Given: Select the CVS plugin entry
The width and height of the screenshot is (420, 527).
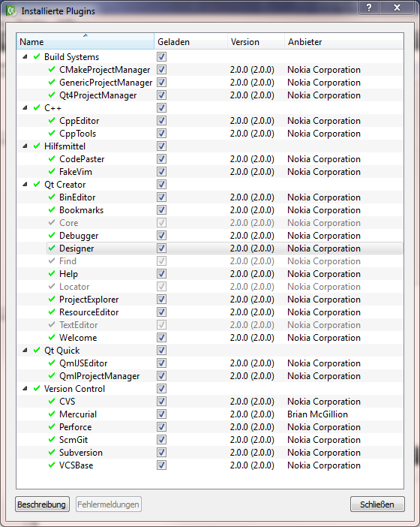Looking at the screenshot, I should (210, 402).
